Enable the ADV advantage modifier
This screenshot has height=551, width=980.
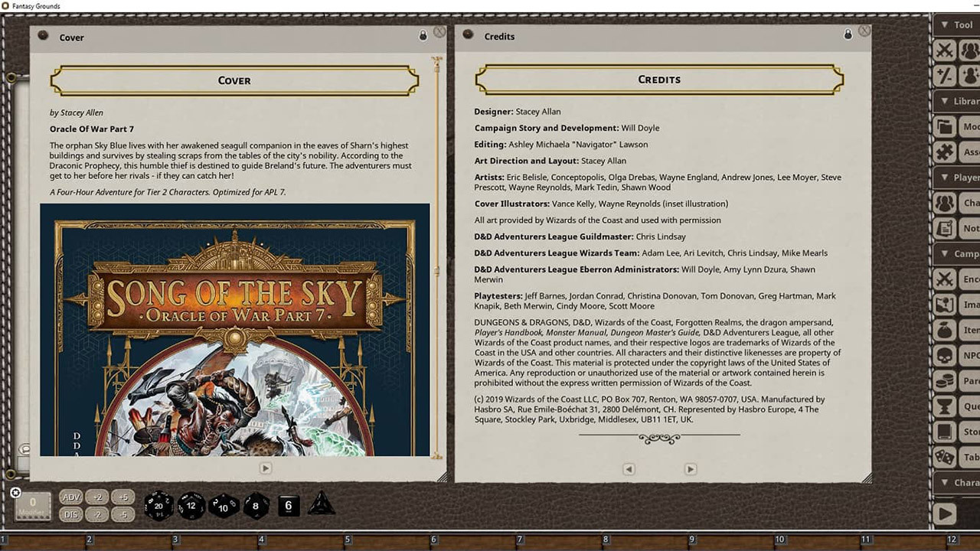[x=70, y=497]
